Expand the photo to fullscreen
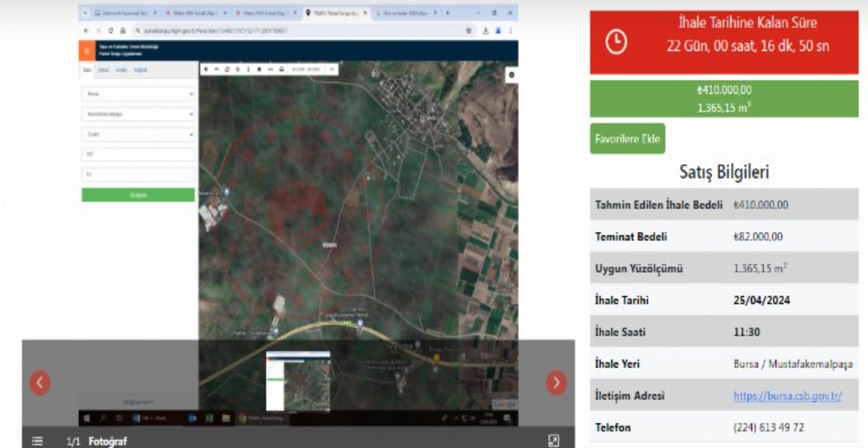 point(553,441)
